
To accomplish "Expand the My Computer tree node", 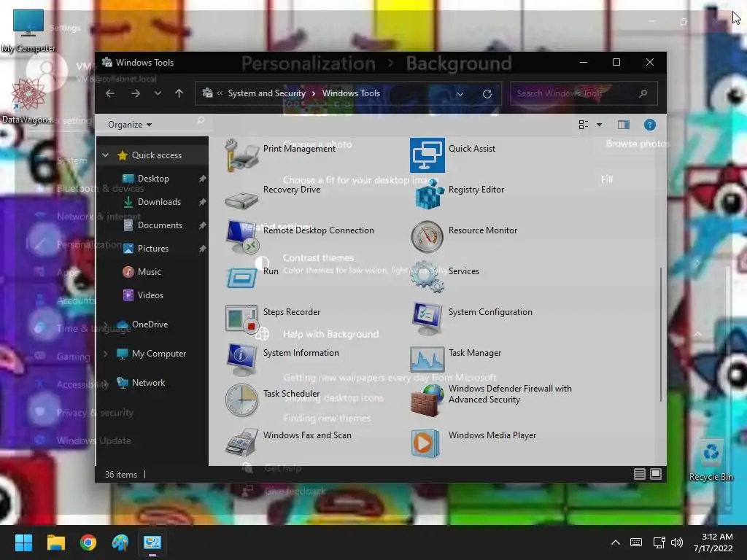I will pyautogui.click(x=105, y=354).
